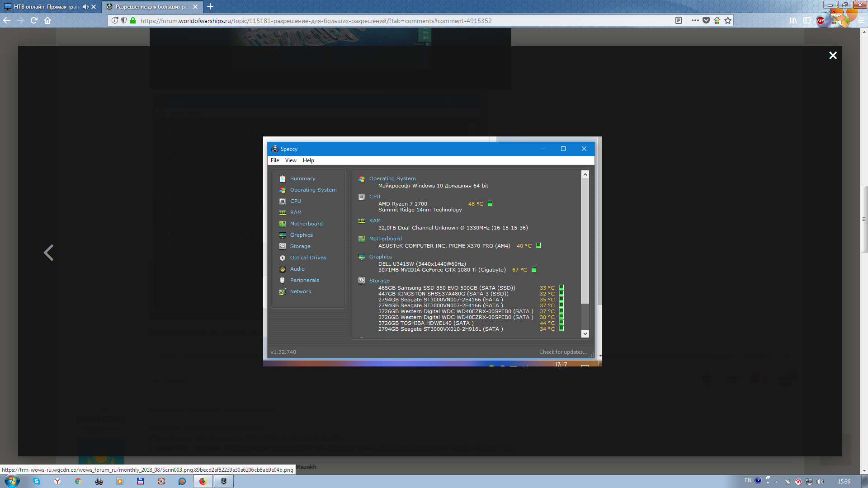The width and height of the screenshot is (868, 488).
Task: Toggle reader view for this page
Action: click(679, 20)
